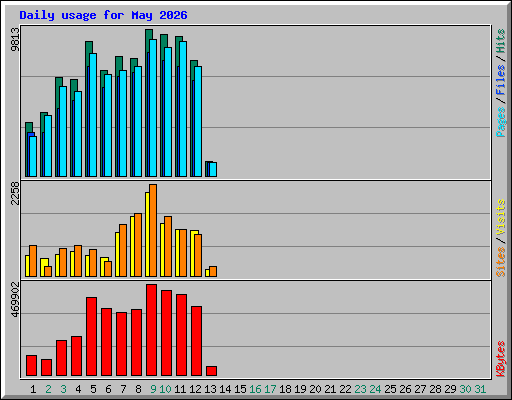The image size is (512, 400).
Task: Click day label 5 on the x-axis
Action: 93,389
